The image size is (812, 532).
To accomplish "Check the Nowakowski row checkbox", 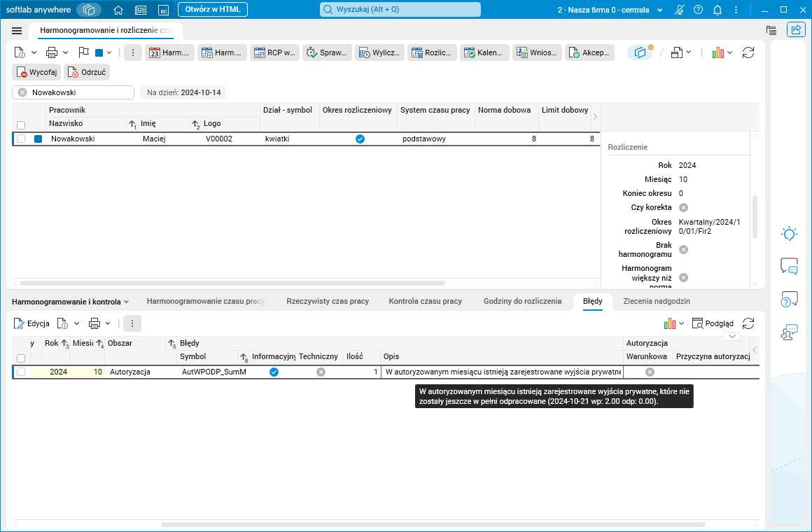I will coord(21,139).
